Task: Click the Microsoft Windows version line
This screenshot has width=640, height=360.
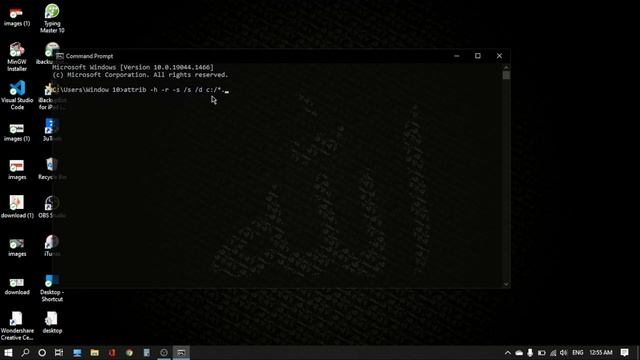Action: pyautogui.click(x=133, y=67)
